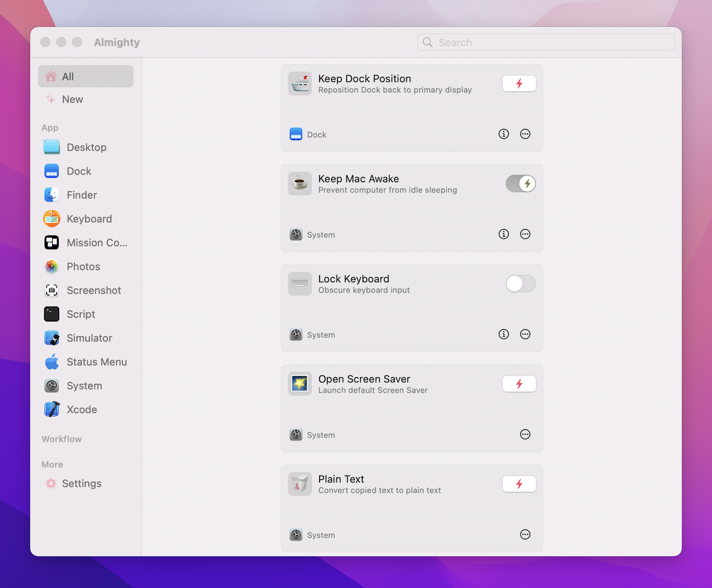Run Keep Dock Position lightning button
This screenshot has height=588, width=712.
click(519, 84)
